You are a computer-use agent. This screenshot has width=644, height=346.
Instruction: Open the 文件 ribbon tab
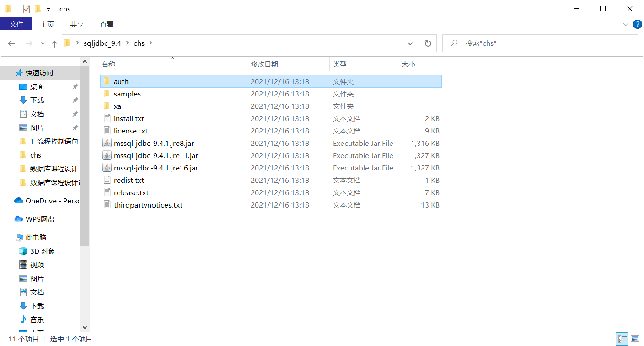tap(16, 24)
